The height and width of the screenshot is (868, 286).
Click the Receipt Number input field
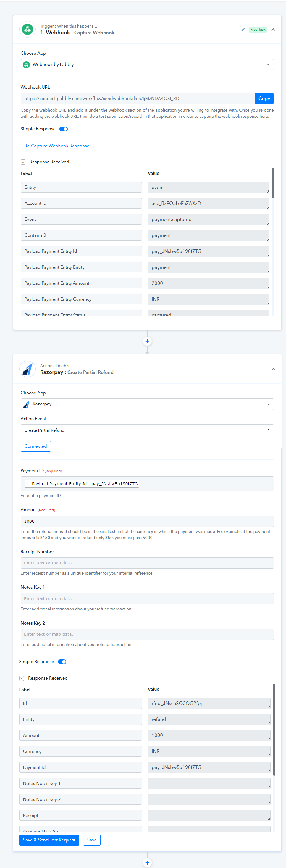[147, 563]
